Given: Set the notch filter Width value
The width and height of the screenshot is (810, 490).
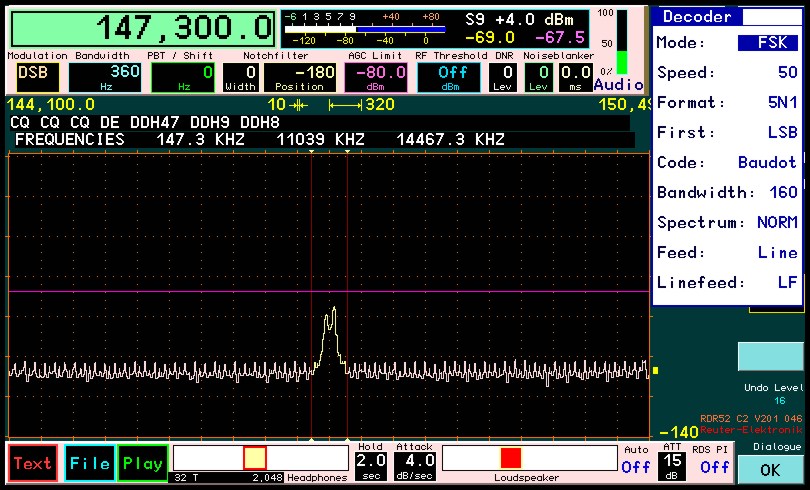Looking at the screenshot, I should pyautogui.click(x=241, y=77).
